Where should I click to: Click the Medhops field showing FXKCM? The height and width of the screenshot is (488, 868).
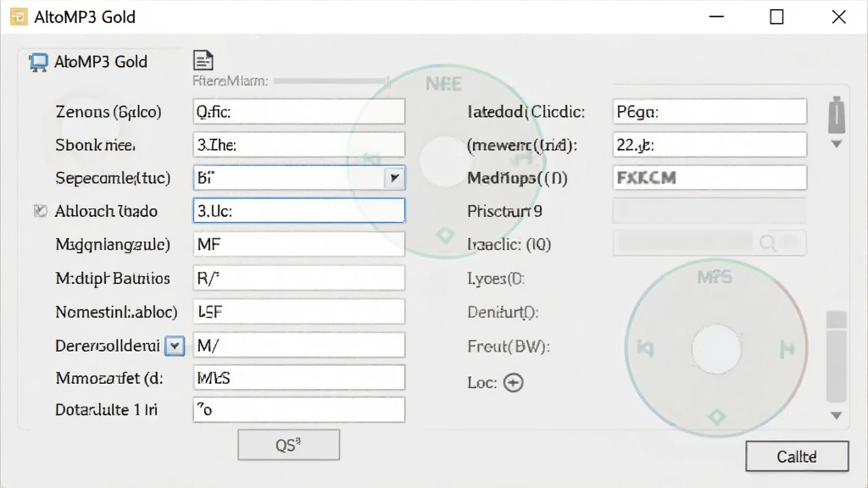[709, 178]
